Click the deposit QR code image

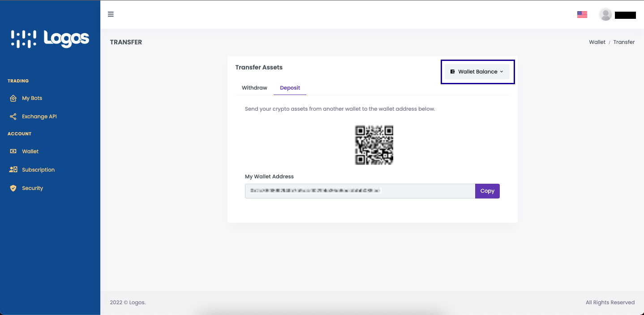tap(374, 145)
